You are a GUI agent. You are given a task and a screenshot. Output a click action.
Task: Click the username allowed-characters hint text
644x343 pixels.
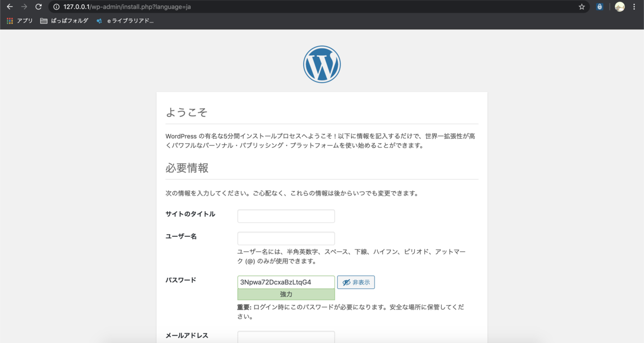[352, 256]
